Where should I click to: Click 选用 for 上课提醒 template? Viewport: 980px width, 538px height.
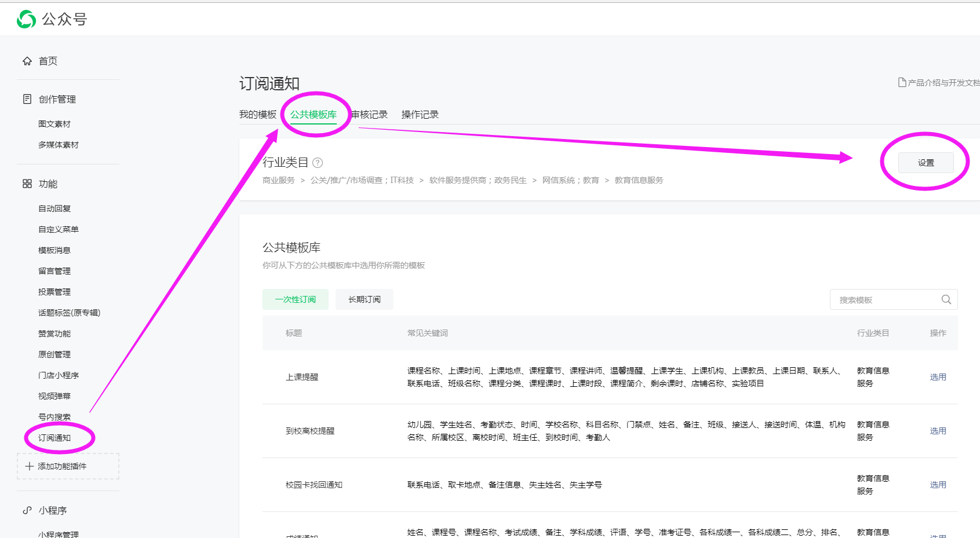click(x=938, y=377)
